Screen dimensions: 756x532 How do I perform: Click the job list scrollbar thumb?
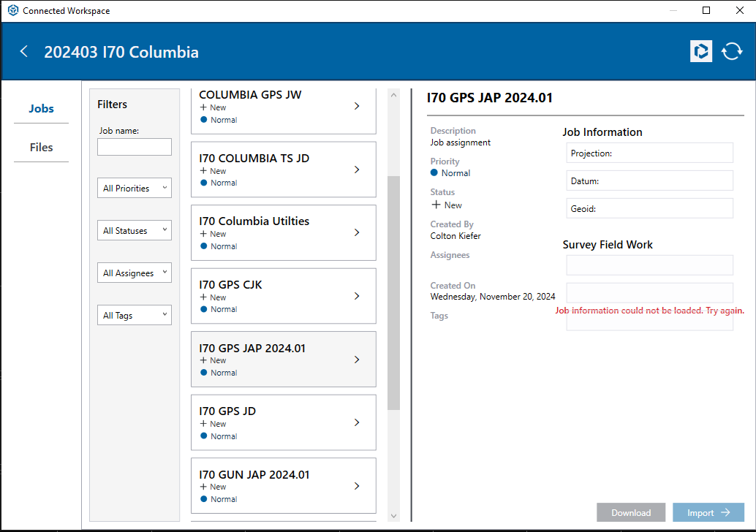[x=393, y=292]
